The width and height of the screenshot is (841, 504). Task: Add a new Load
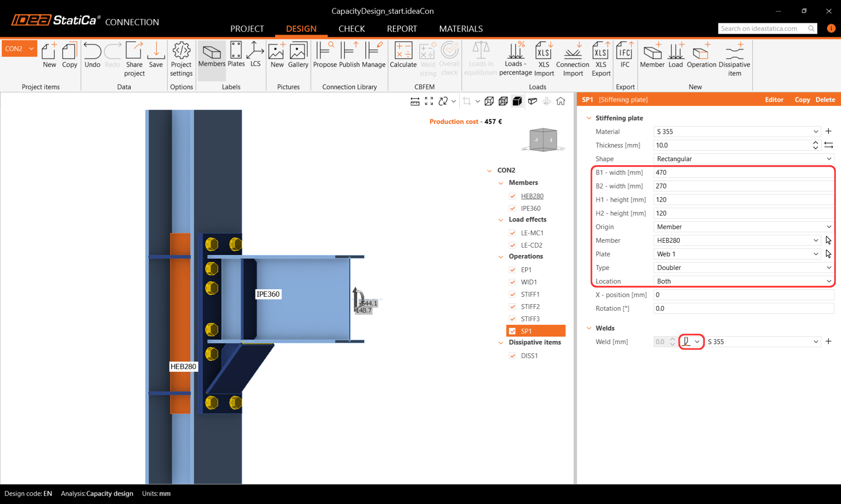tap(675, 55)
